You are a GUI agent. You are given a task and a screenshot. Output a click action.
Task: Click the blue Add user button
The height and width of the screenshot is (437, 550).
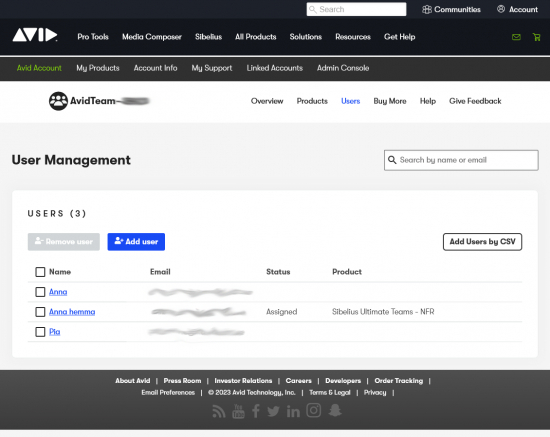pos(136,242)
